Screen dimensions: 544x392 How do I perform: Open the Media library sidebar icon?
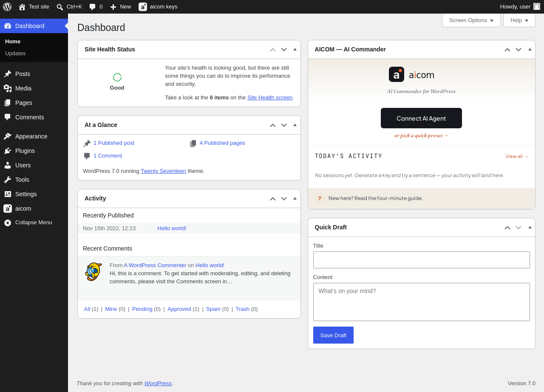coord(8,88)
